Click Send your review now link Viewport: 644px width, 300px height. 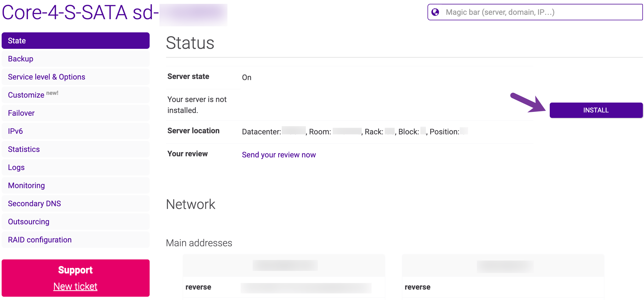point(279,155)
